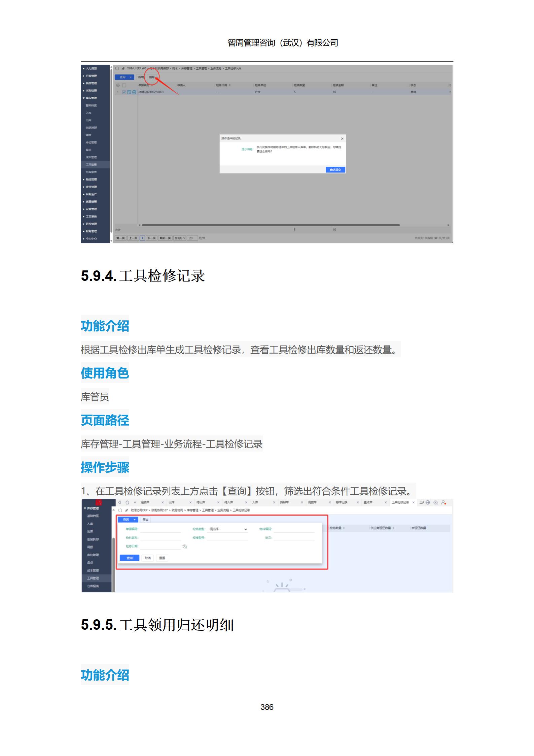The width and height of the screenshot is (534, 756).
Task: Close the 待入库 tab
Action: click(246, 502)
